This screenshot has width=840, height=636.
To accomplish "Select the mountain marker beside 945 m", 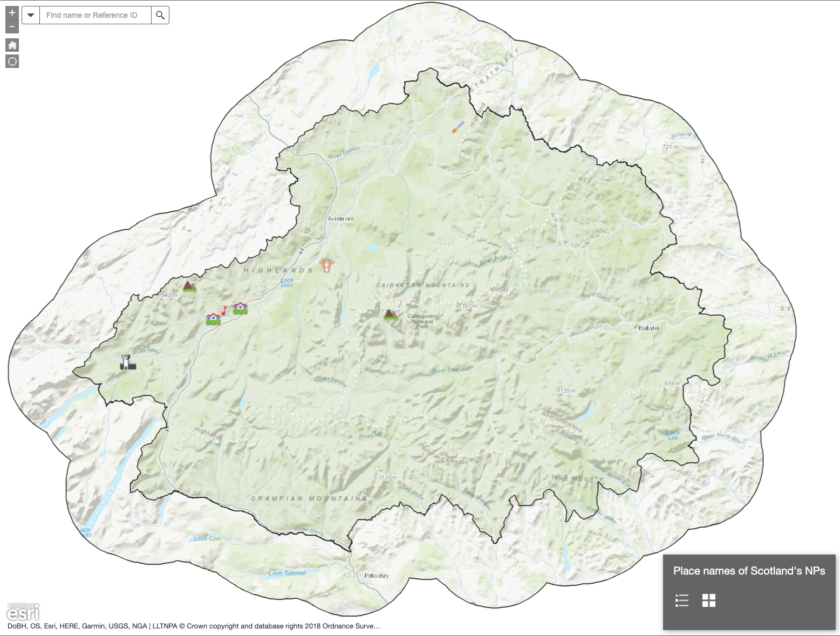I will 189,286.
